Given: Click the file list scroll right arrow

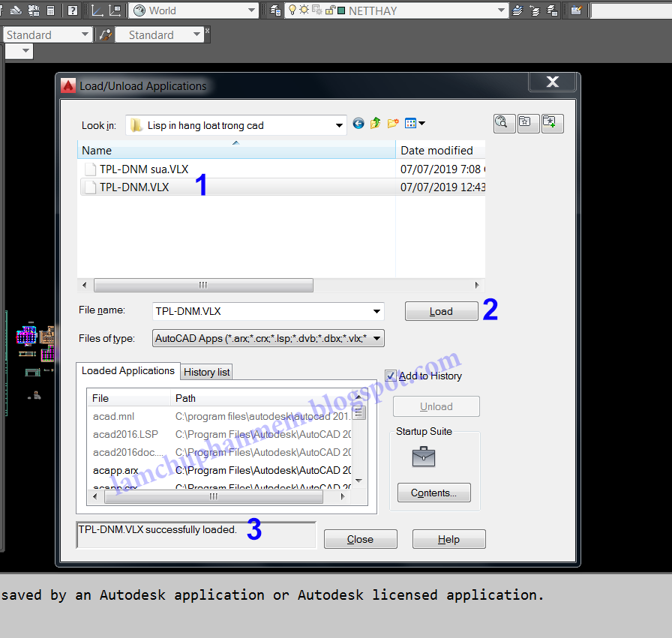Looking at the screenshot, I should click(x=477, y=285).
